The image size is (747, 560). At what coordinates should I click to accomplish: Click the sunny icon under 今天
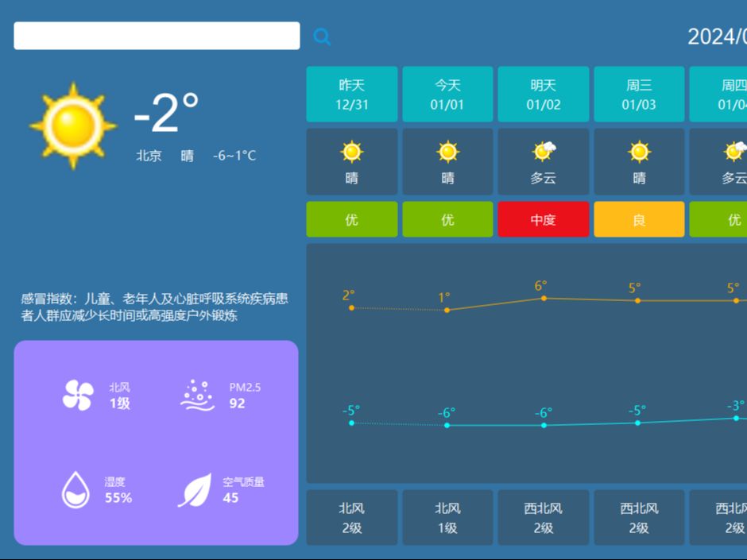pos(447,150)
